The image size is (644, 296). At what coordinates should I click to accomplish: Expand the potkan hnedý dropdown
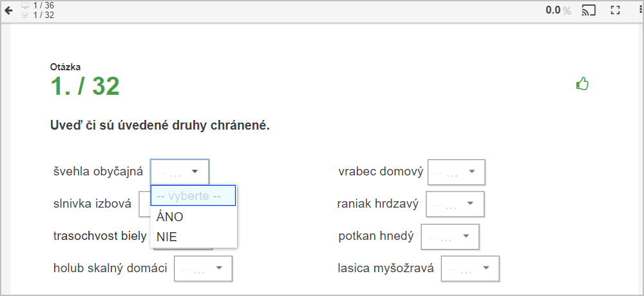pos(450,237)
